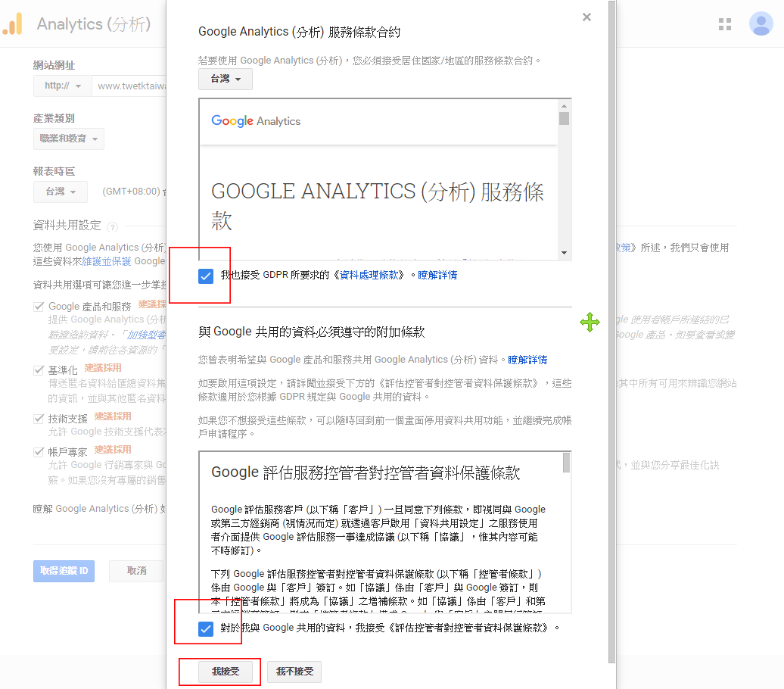784x689 pixels.
Task: Uncheck the Google 產品和服務 checkbox
Action: click(x=39, y=307)
